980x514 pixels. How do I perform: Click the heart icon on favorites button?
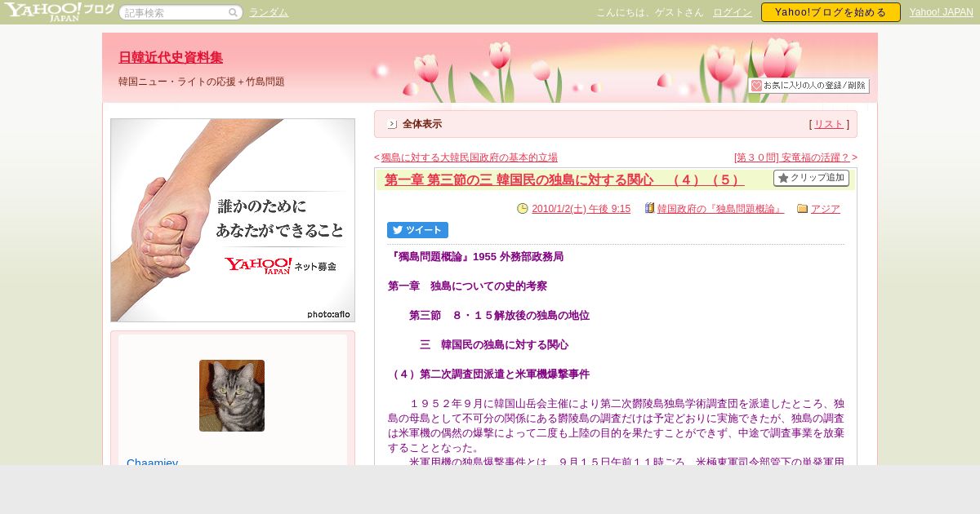(x=756, y=86)
